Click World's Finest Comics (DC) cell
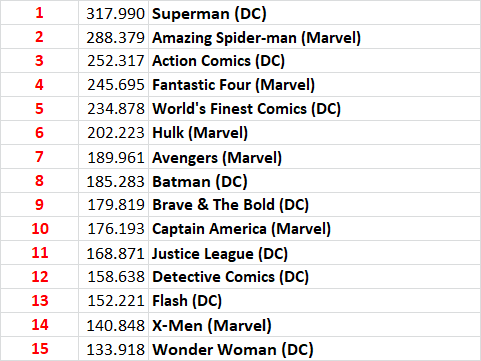Screen dimensions: 481x361 click(x=314, y=109)
